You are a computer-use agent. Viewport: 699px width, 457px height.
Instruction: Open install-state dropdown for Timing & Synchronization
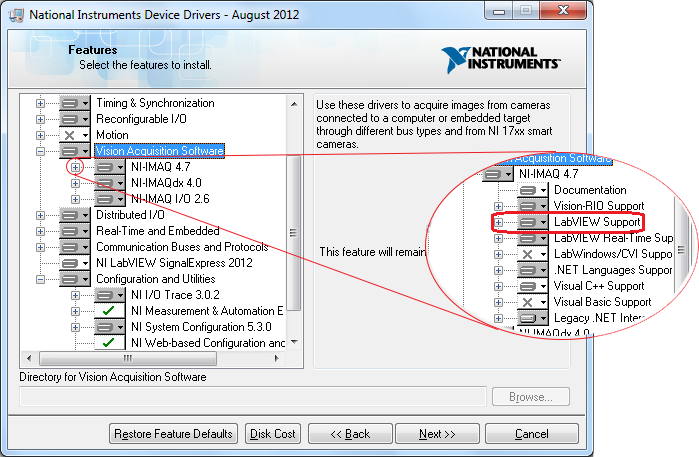[74, 103]
